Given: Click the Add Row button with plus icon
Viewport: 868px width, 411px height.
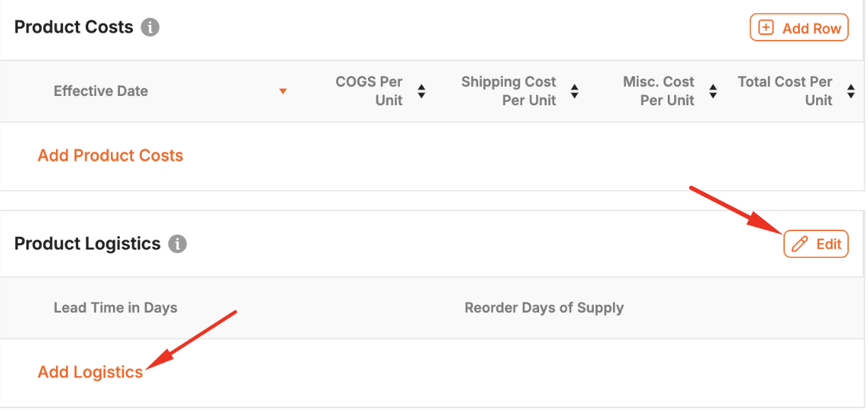Looking at the screenshot, I should [799, 28].
